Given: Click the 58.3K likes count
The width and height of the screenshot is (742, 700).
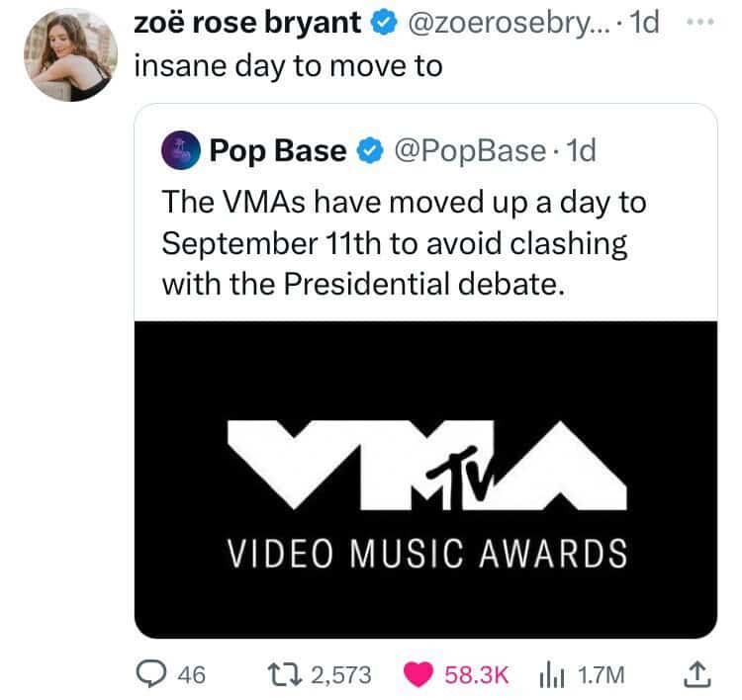Looking at the screenshot, I should point(476,675).
